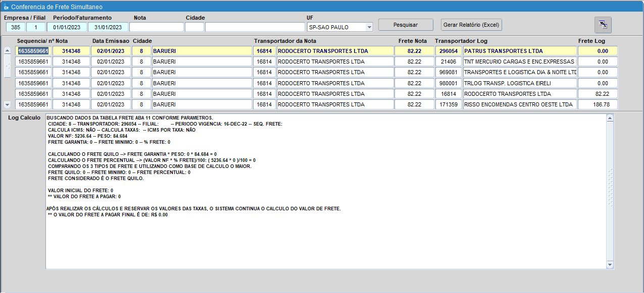The height and width of the screenshot is (293, 644).
Task: Click the table's vertical scrollbar thumb
Action: click(x=7, y=66)
